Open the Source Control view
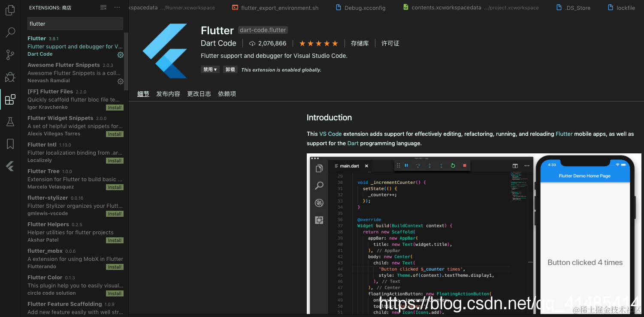Image resolution: width=644 pixels, height=317 pixels. [x=10, y=55]
